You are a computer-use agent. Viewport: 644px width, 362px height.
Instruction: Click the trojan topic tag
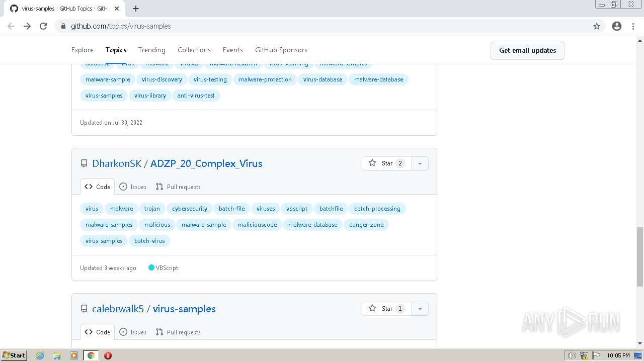coord(152,209)
